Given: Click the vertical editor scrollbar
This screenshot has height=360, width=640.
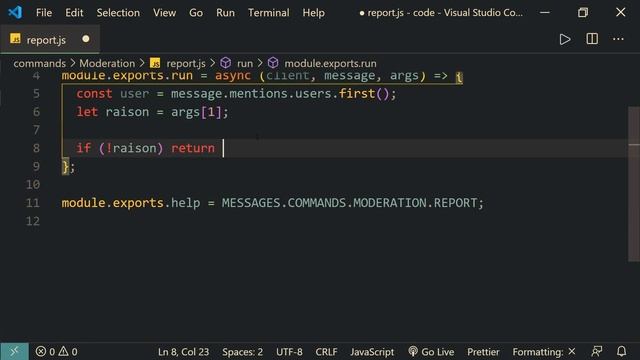Looking at the screenshot, I should click(633, 184).
